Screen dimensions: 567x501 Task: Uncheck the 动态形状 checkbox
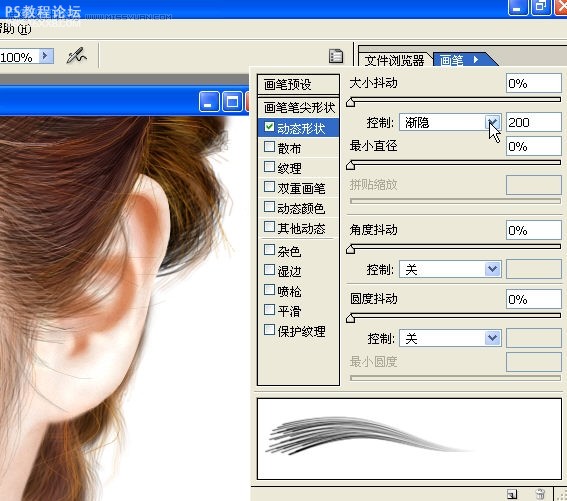(269, 127)
